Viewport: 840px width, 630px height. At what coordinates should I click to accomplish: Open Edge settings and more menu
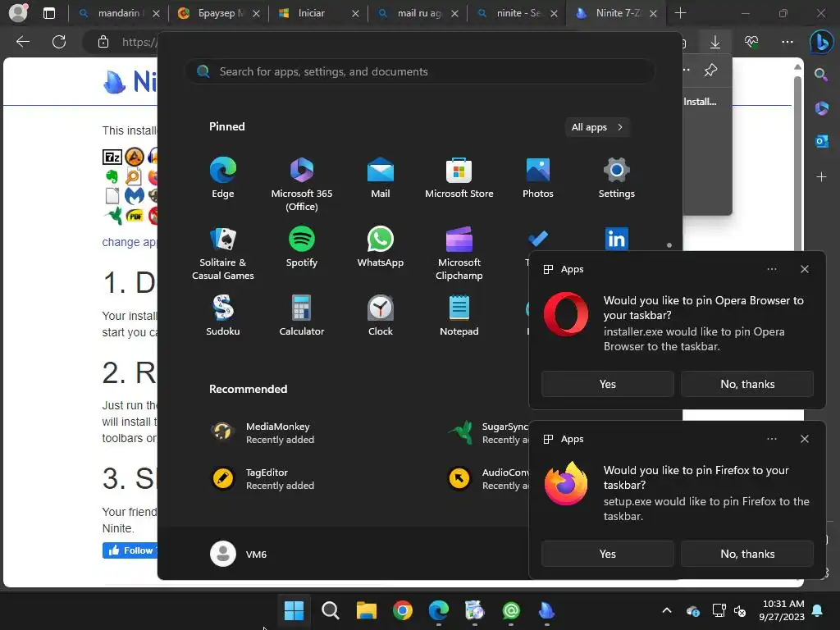pyautogui.click(x=787, y=42)
